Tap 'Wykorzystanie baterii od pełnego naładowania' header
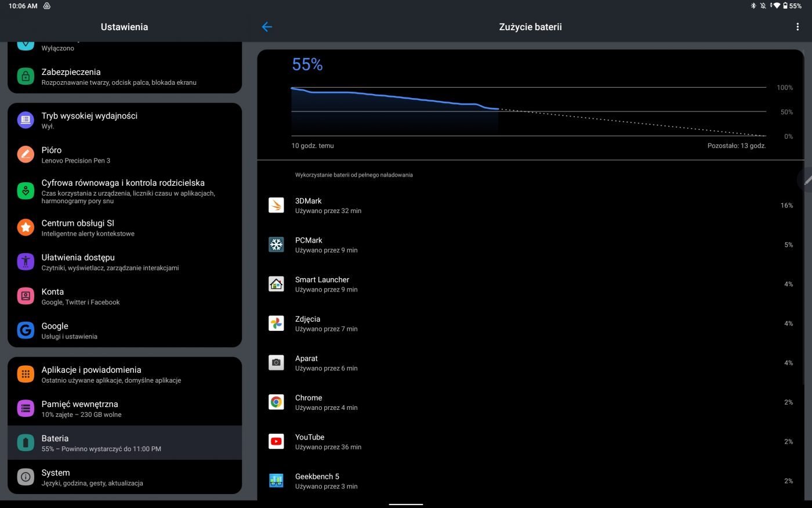 354,175
